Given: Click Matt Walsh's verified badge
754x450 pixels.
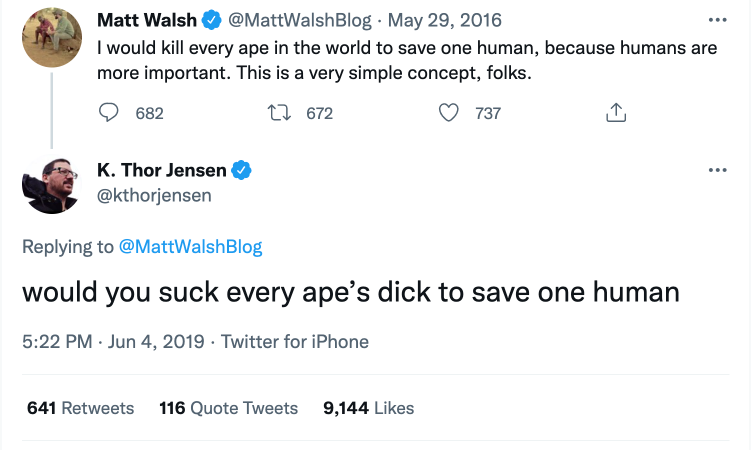Looking at the screenshot, I should (212, 20).
